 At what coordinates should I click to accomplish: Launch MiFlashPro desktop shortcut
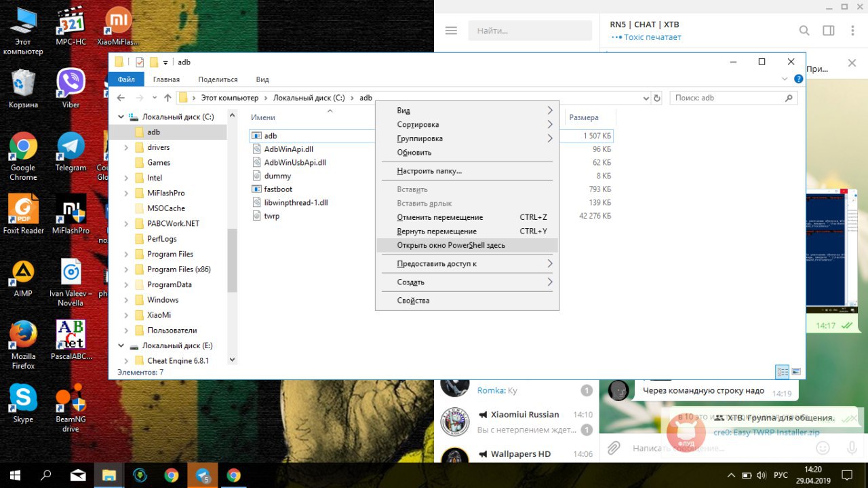coord(71,214)
